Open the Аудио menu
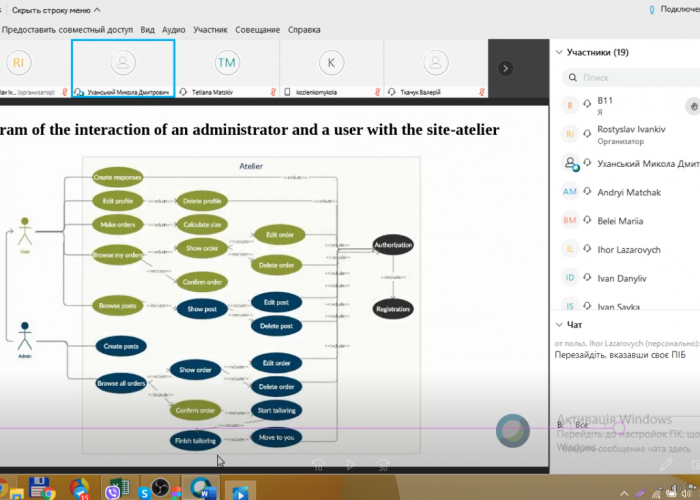Image resolution: width=700 pixels, height=500 pixels. 172,30
